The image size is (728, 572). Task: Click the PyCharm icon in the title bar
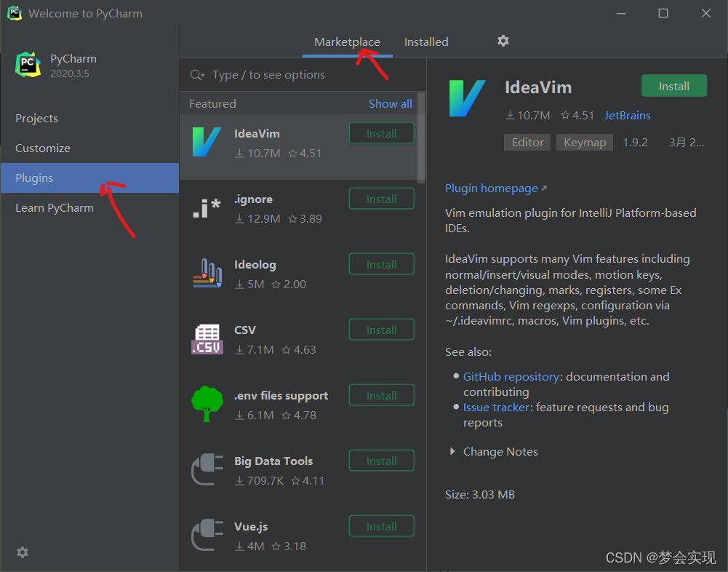coord(15,13)
